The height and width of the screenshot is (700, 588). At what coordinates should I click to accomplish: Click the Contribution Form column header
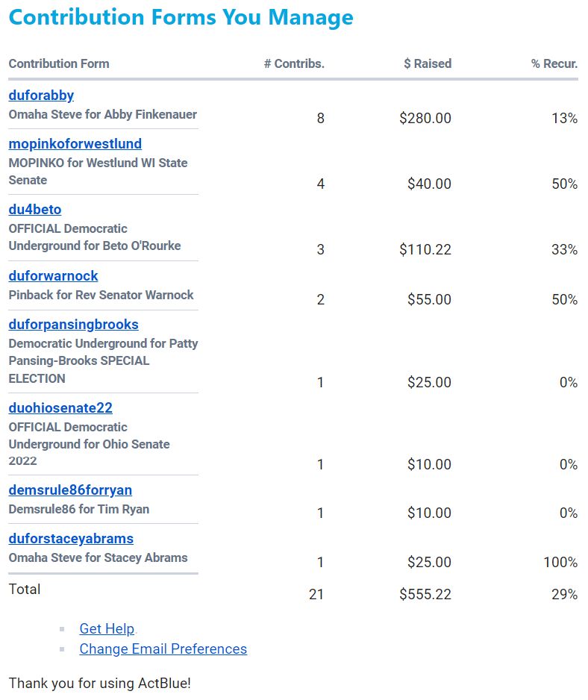(59, 64)
